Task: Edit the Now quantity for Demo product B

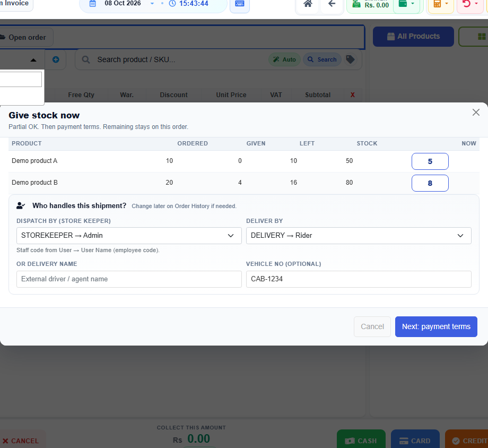Action: 430,183
